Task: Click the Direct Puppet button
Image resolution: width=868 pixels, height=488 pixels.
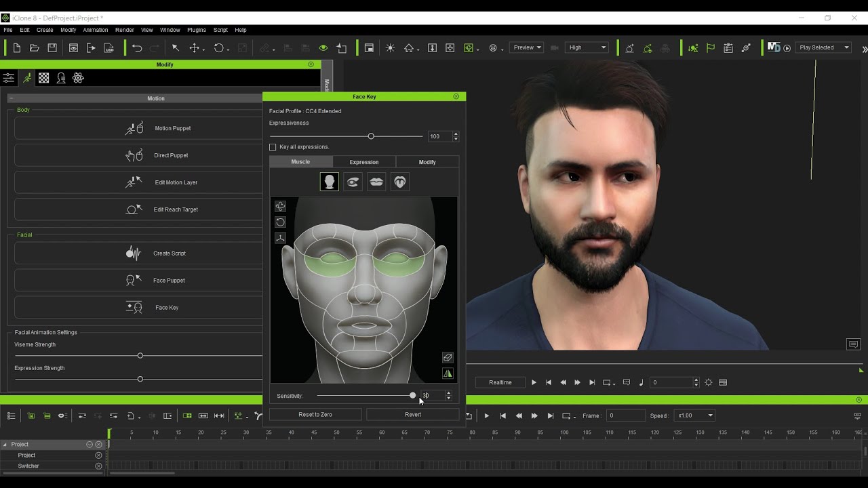Action: click(138, 155)
